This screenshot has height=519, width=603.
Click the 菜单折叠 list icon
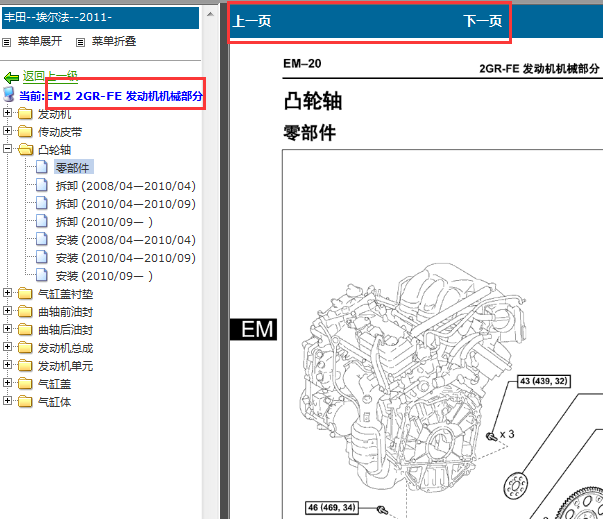pyautogui.click(x=80, y=42)
